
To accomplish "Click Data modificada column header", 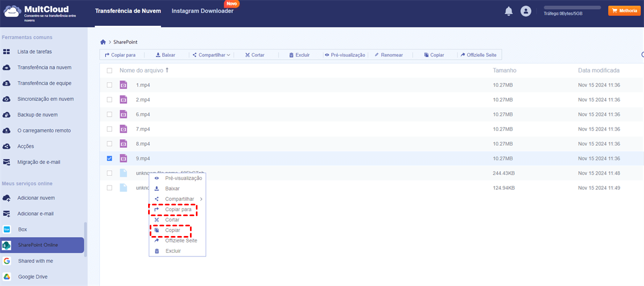I will point(599,70).
